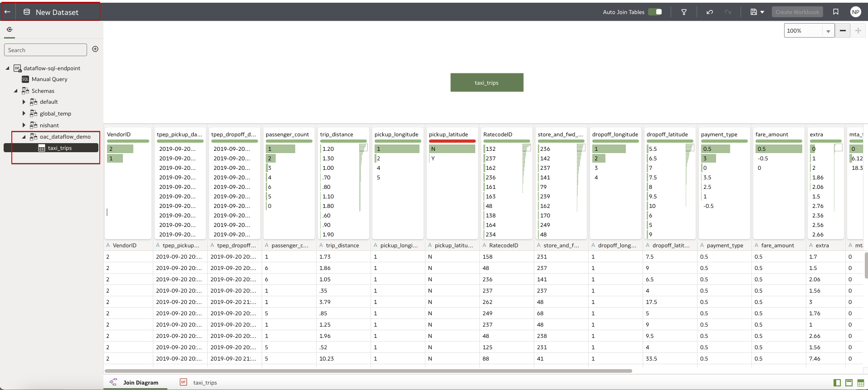The image size is (868, 390).
Task: Click the Search input field in sidebar
Action: (x=45, y=50)
